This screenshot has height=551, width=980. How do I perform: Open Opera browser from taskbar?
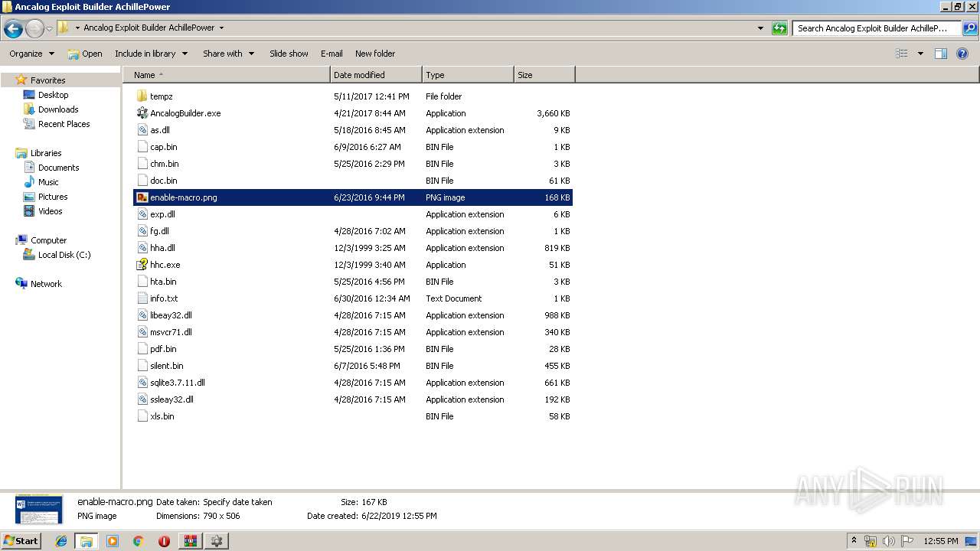point(164,540)
